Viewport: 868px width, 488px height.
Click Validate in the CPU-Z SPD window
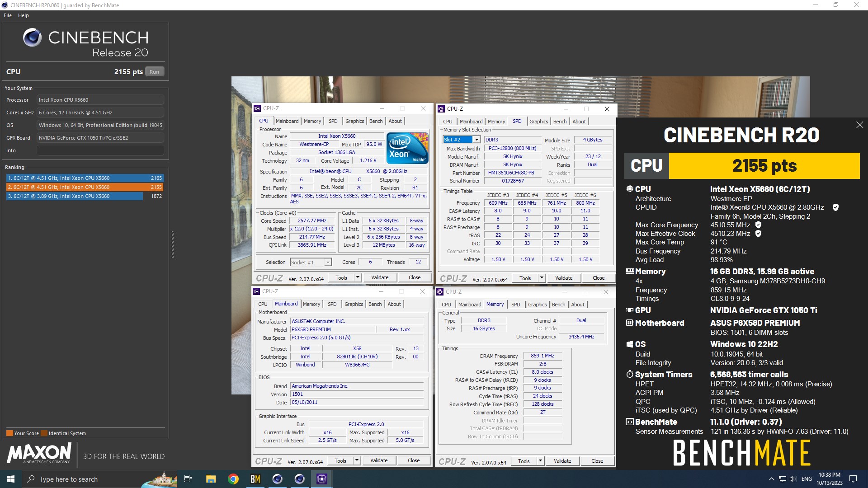pyautogui.click(x=564, y=278)
